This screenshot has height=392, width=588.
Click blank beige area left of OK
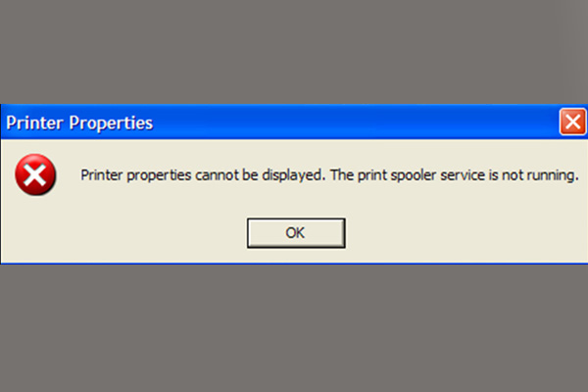(x=123, y=233)
